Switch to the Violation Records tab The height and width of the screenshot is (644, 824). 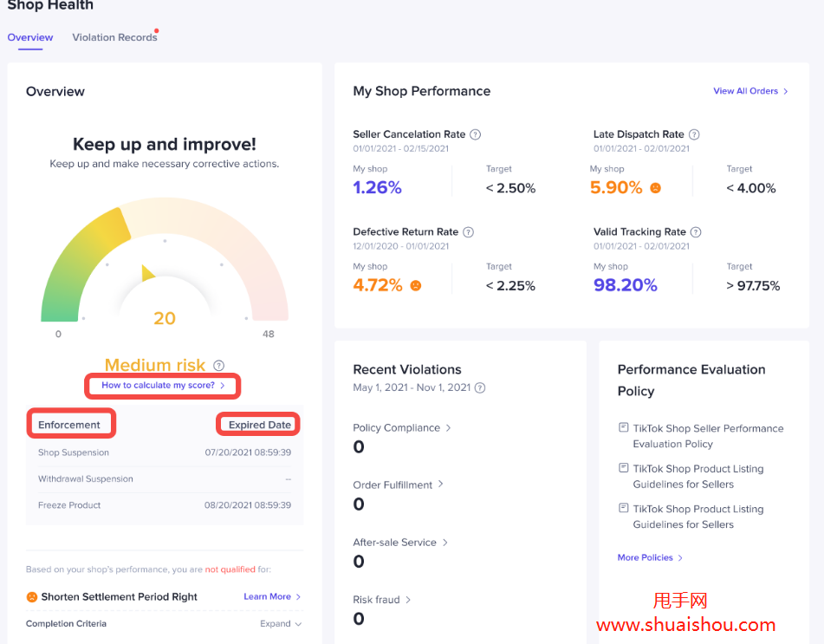[114, 37]
